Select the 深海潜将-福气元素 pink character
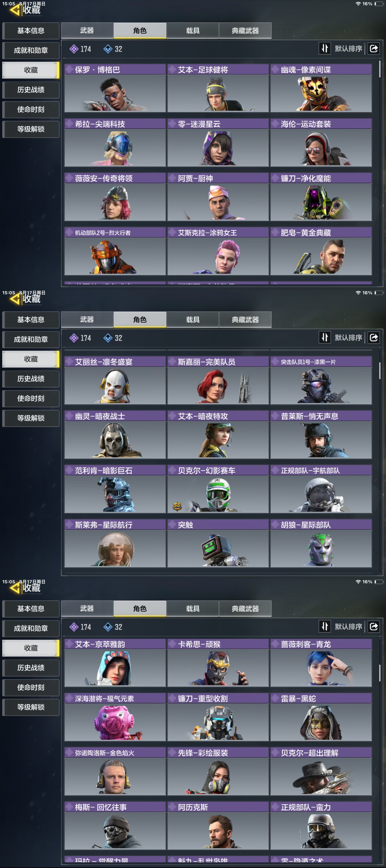The width and height of the screenshot is (386, 868). pyautogui.click(x=115, y=722)
